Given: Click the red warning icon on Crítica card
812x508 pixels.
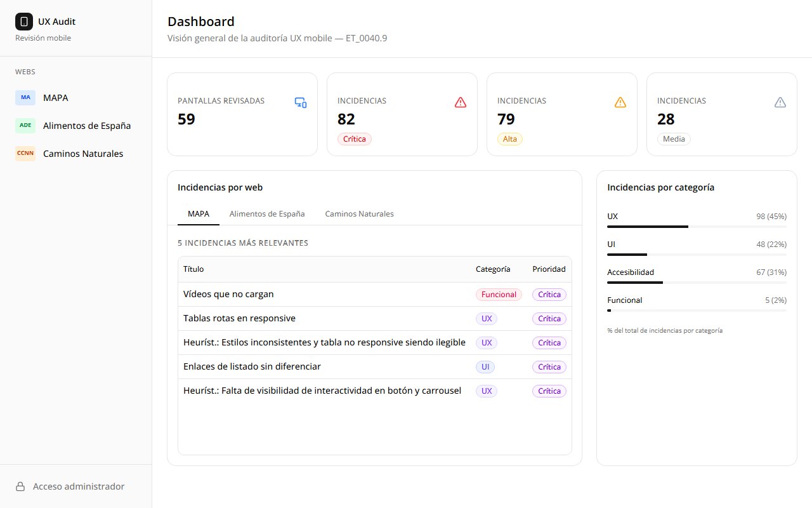Looking at the screenshot, I should (461, 102).
